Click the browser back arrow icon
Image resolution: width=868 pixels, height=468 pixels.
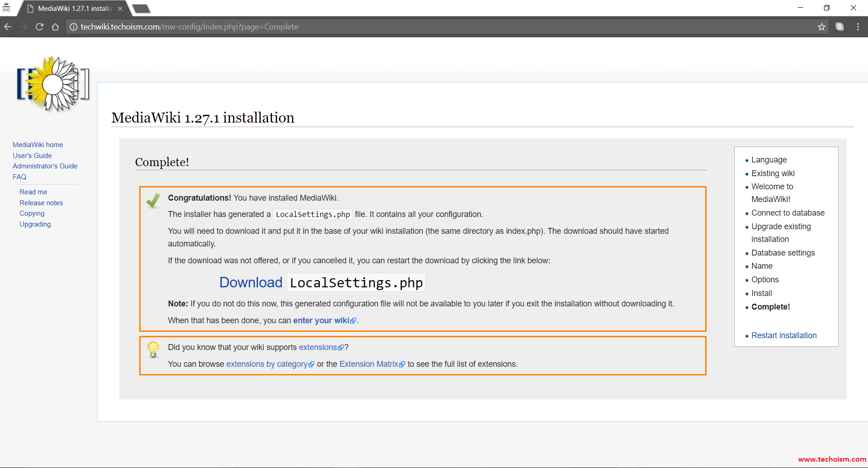click(x=8, y=27)
